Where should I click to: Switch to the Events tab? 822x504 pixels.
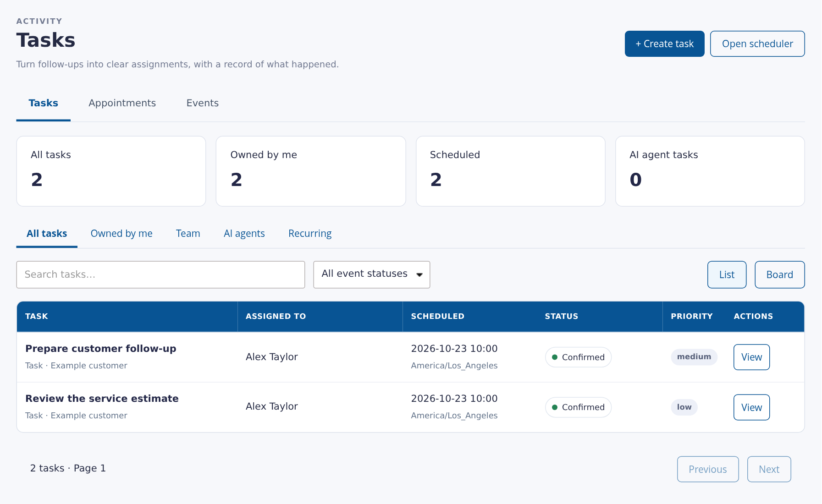tap(203, 103)
